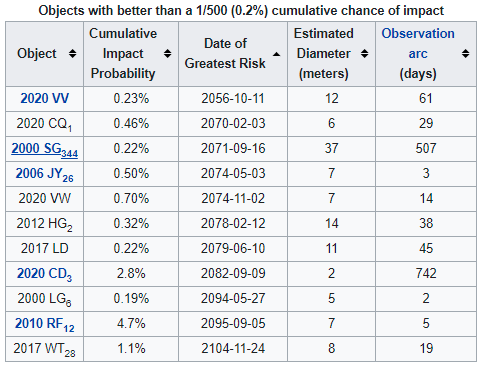Click Date of Greatest Risk sort arrow
Image resolution: width=481 pixels, height=367 pixels.
coord(277,54)
